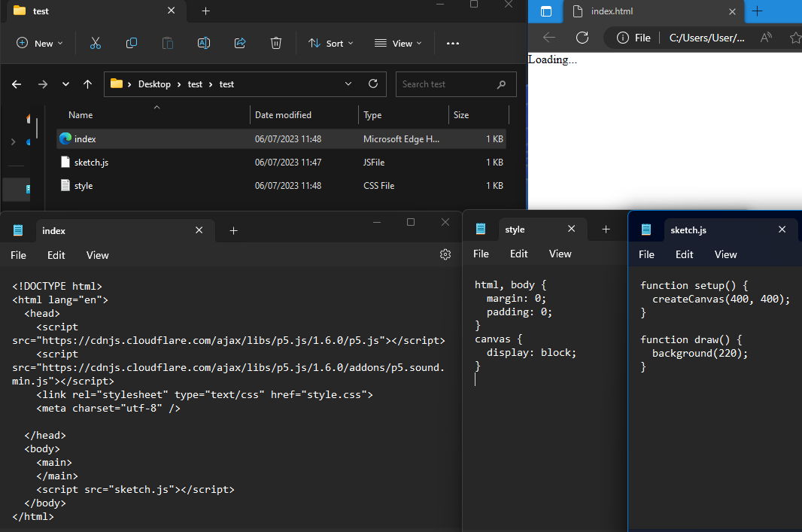
Task: Expand recent locations chevron in File Explorer
Action: click(65, 84)
